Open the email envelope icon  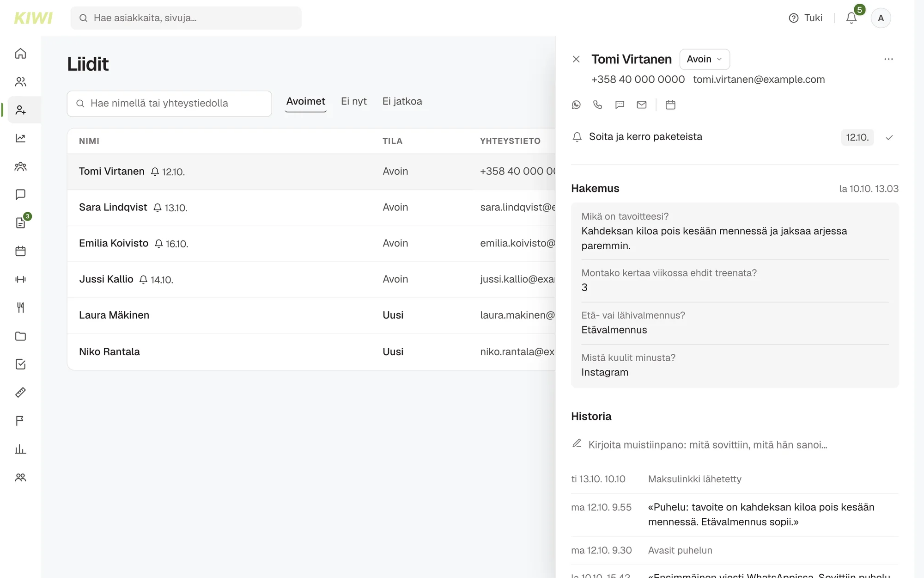(x=642, y=105)
